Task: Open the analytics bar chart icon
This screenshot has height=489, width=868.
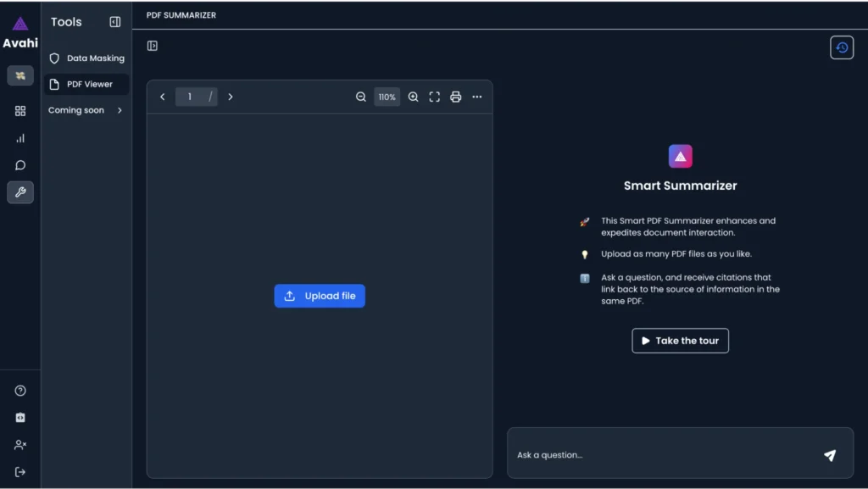Action: pyautogui.click(x=20, y=138)
